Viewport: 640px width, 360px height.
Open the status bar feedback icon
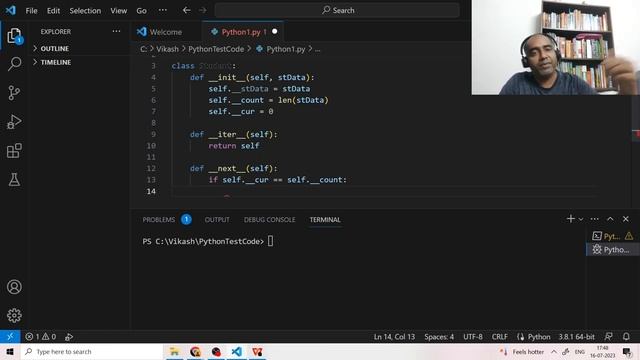[608, 337]
